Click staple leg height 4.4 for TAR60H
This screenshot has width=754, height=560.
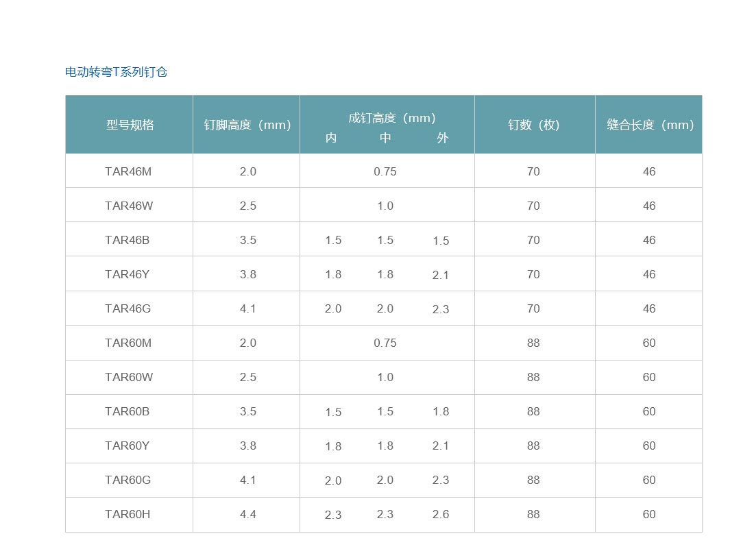[248, 514]
